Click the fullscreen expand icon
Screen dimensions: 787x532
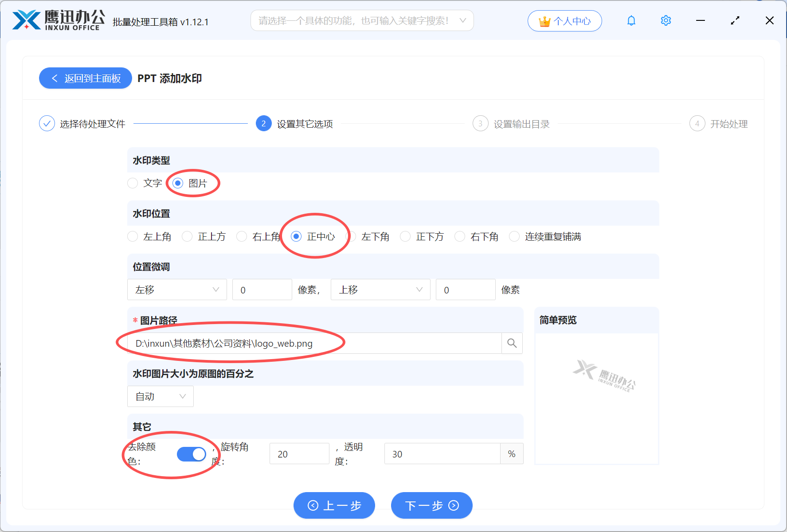click(735, 20)
